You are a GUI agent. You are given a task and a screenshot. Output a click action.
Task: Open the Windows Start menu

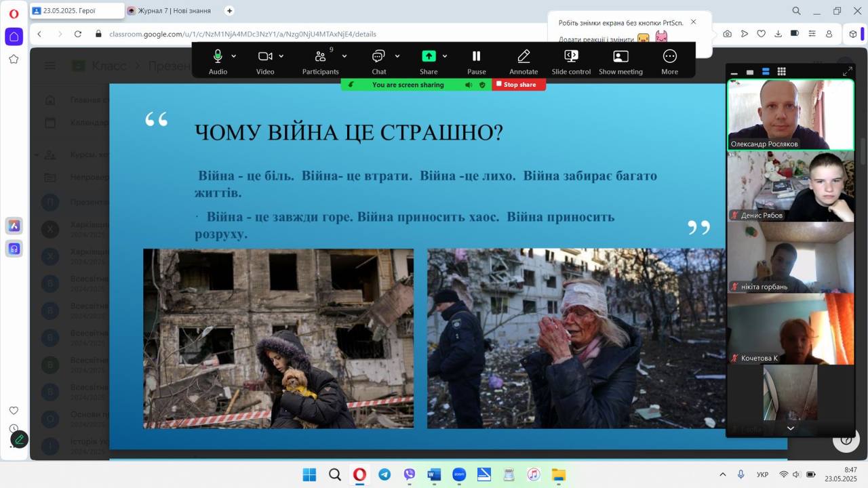point(309,474)
